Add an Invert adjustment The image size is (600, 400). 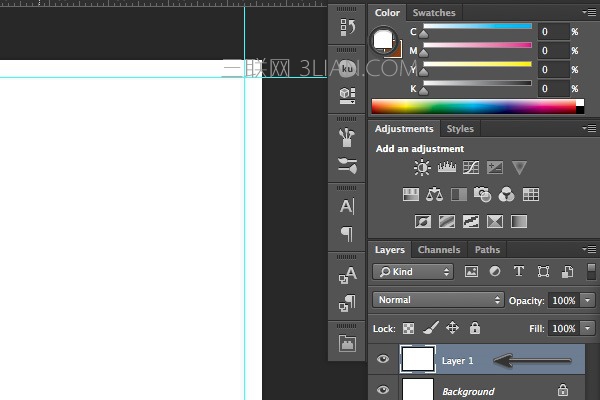(x=423, y=221)
